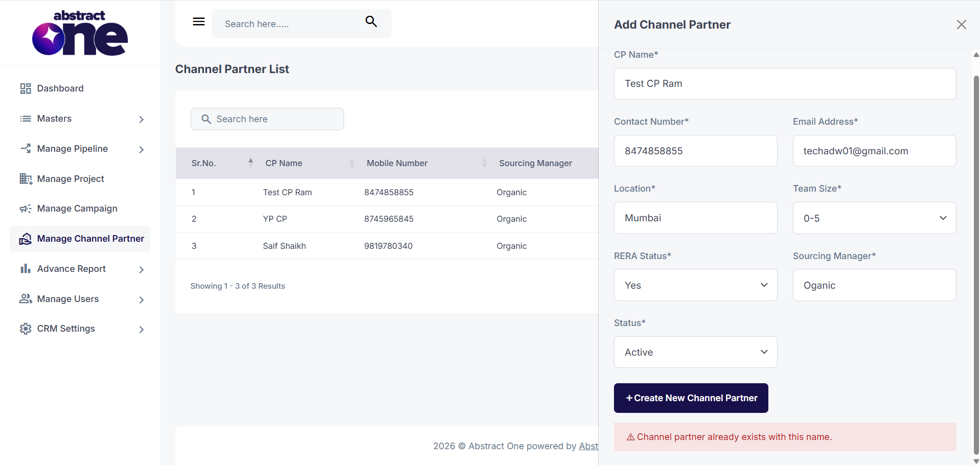Click the CP Name input field
Screen dimensions: 980x465
click(785, 84)
